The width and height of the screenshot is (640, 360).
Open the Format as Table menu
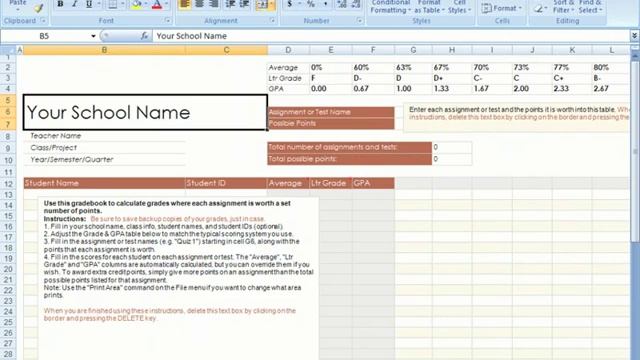pyautogui.click(x=429, y=6)
